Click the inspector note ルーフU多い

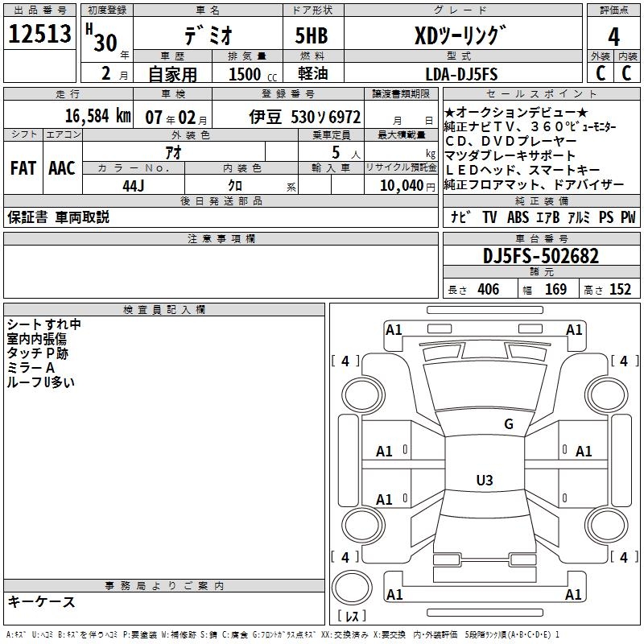tap(41, 382)
